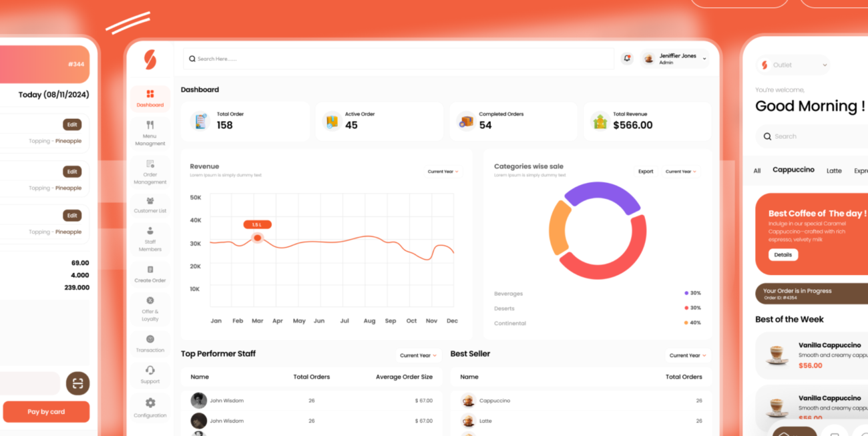The height and width of the screenshot is (436, 868).
Task: Select the Latte category tab
Action: pyautogui.click(x=833, y=170)
